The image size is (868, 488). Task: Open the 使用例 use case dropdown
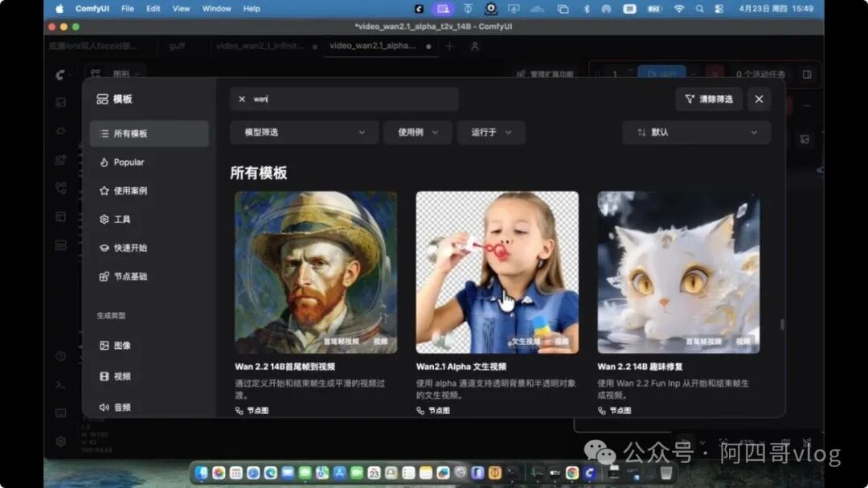tap(418, 133)
